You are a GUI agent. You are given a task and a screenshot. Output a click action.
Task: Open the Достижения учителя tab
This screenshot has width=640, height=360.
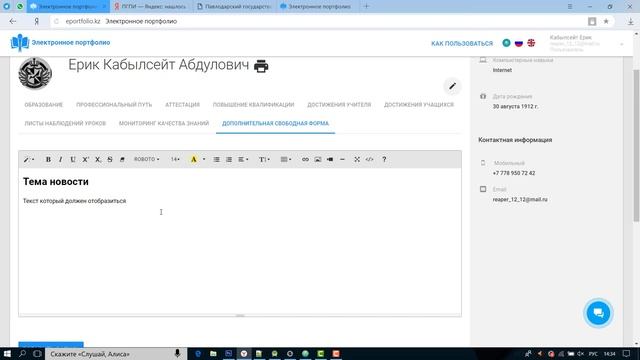pos(339,105)
